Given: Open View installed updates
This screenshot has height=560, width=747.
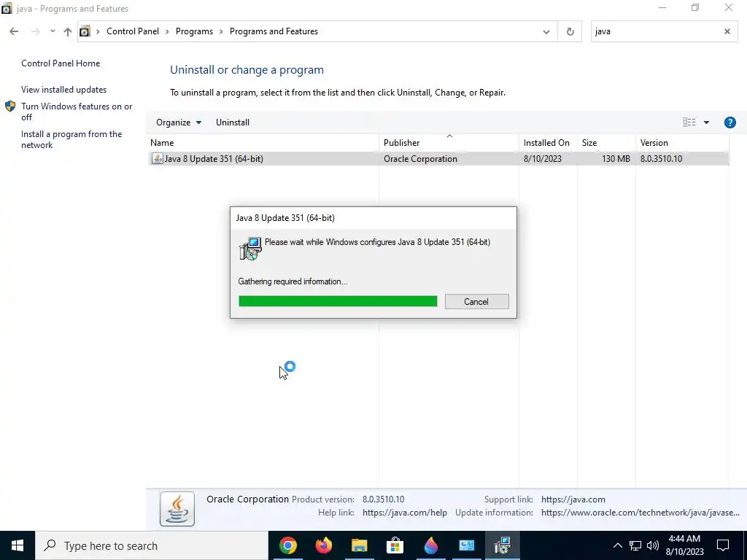Looking at the screenshot, I should tap(64, 90).
